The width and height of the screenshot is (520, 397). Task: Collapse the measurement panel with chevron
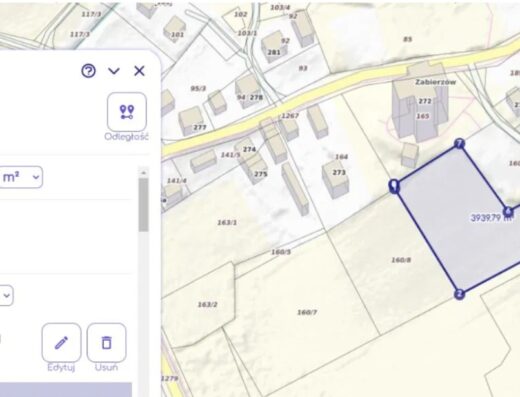pyautogui.click(x=114, y=71)
